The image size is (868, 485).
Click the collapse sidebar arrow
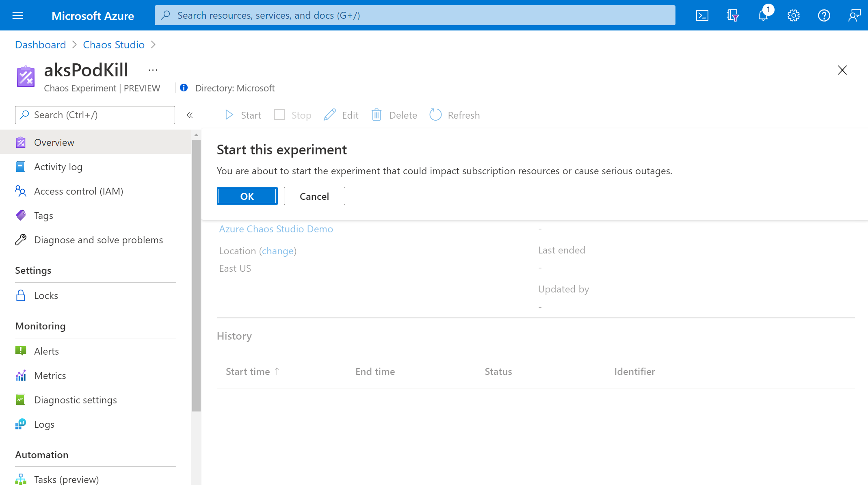(x=189, y=115)
